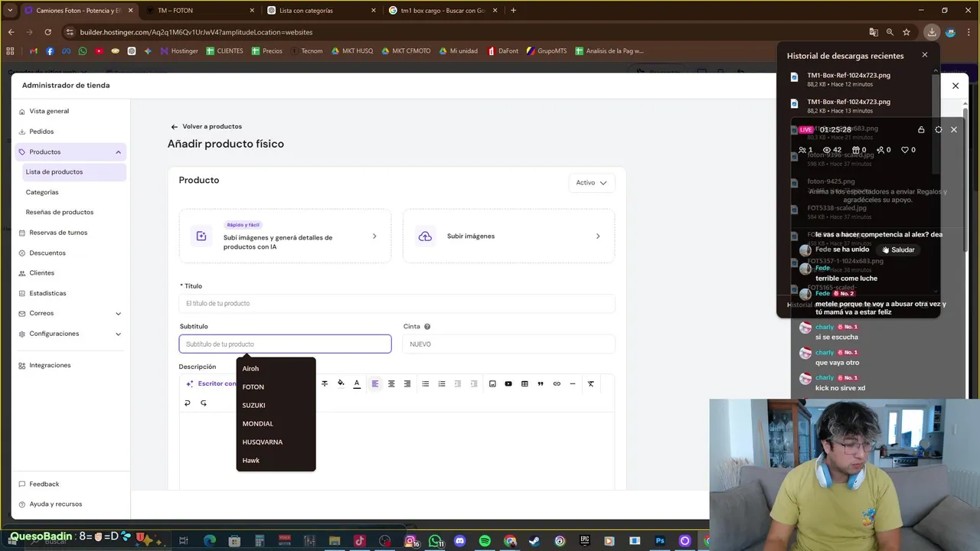
Task: Open Photoshop from the taskbar
Action: point(659,541)
